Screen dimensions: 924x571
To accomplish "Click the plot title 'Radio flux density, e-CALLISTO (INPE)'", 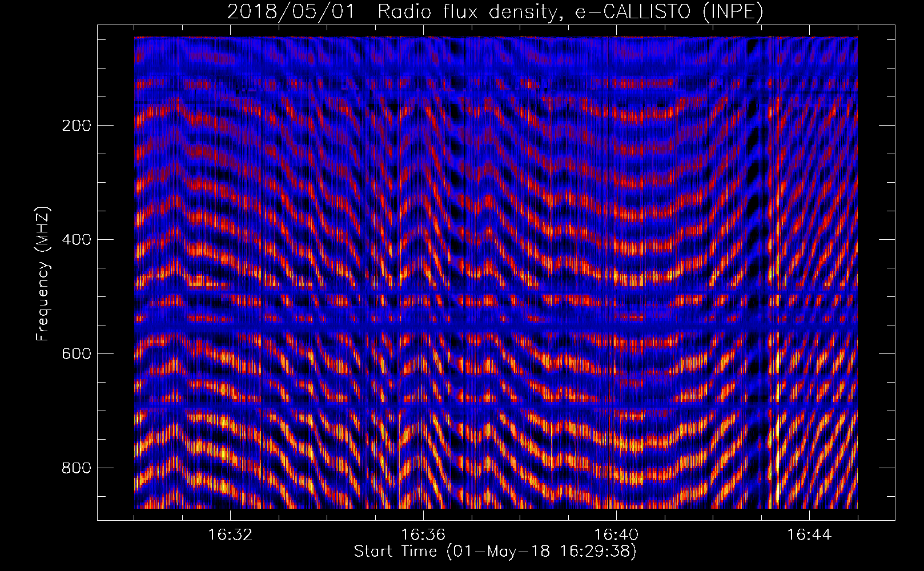I will [x=571, y=12].
